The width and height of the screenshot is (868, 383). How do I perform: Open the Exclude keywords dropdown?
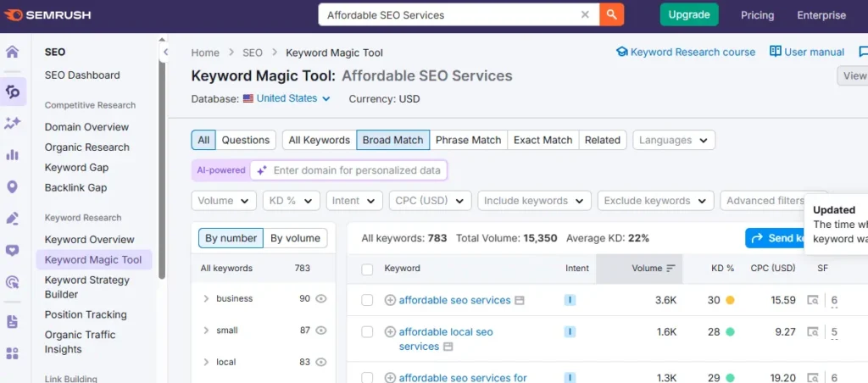tap(655, 201)
